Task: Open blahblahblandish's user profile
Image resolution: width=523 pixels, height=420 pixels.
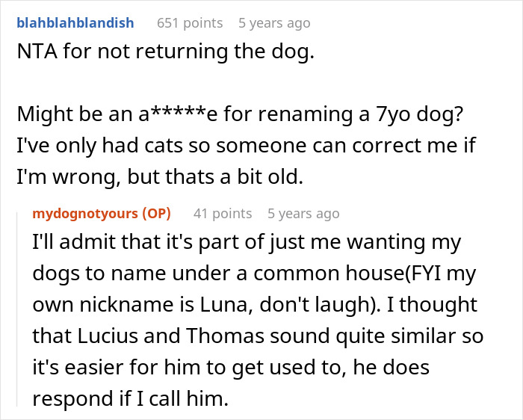Action: [x=74, y=23]
